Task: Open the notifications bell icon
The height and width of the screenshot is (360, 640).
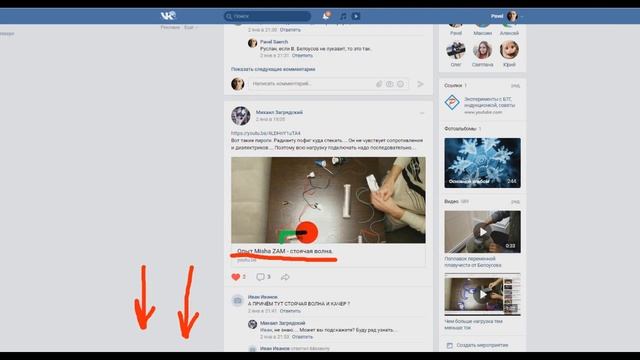Action: 326,16
